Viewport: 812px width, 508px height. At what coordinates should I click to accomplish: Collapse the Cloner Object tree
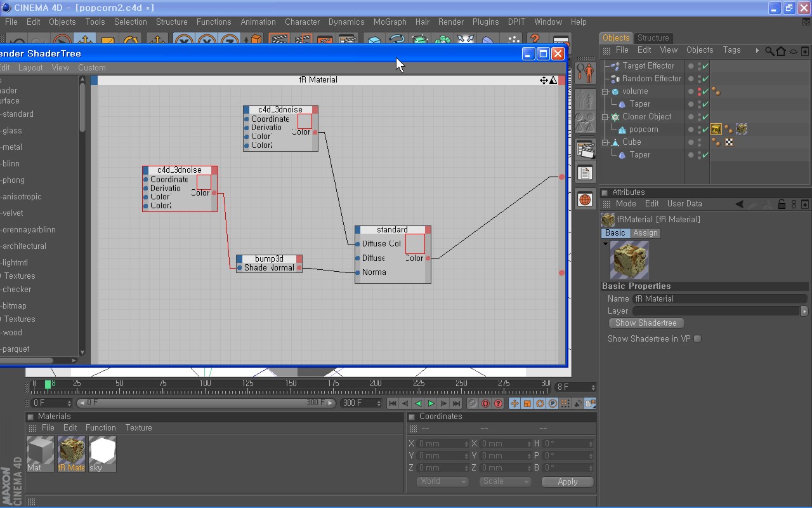pos(606,117)
